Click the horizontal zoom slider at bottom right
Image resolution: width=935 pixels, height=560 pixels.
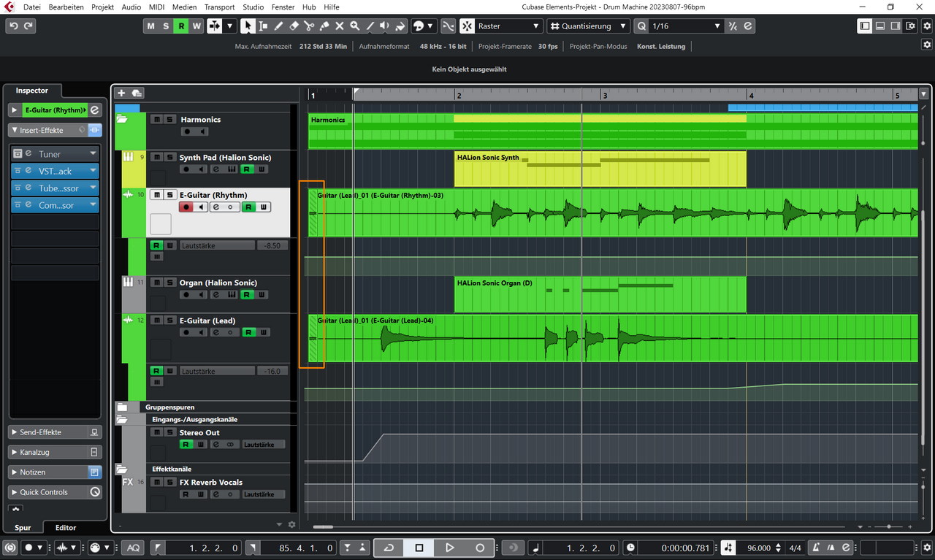pos(889,526)
